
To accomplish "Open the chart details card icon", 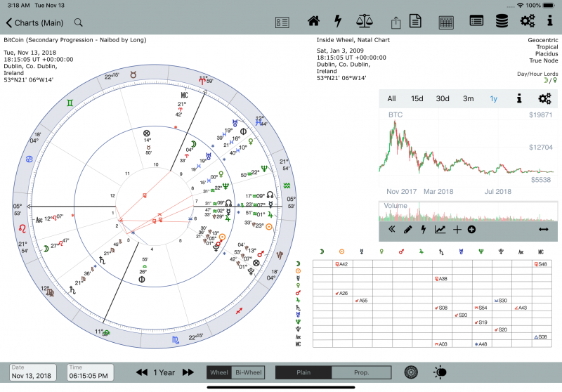I will pos(282,22).
